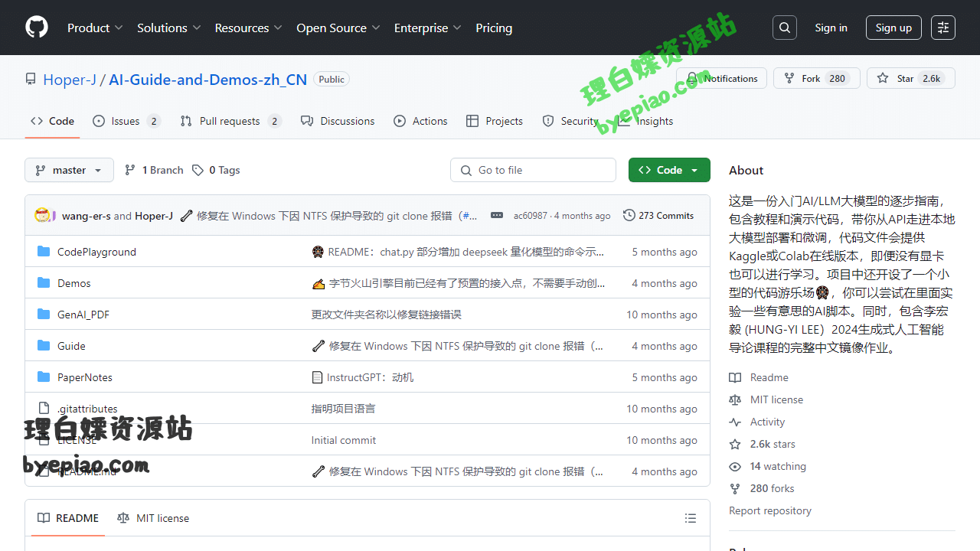Expand the Enterprise menu
Screen dimensions: 980x551
428,28
